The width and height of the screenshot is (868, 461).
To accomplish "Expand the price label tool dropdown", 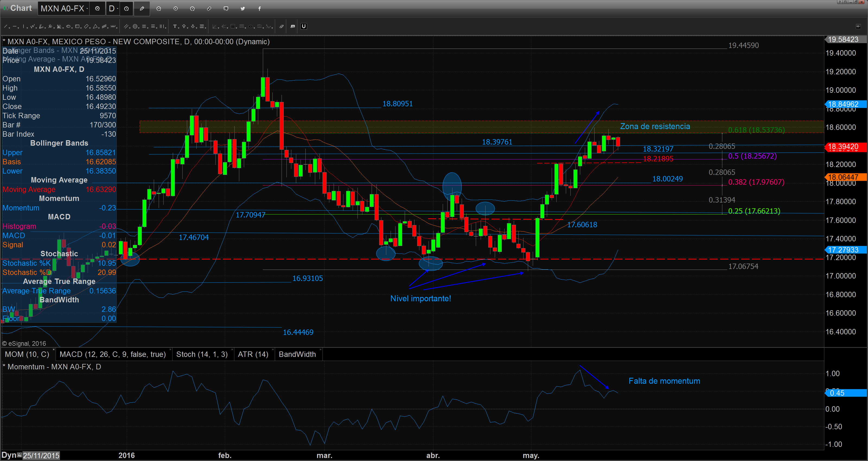I will point(206,28).
